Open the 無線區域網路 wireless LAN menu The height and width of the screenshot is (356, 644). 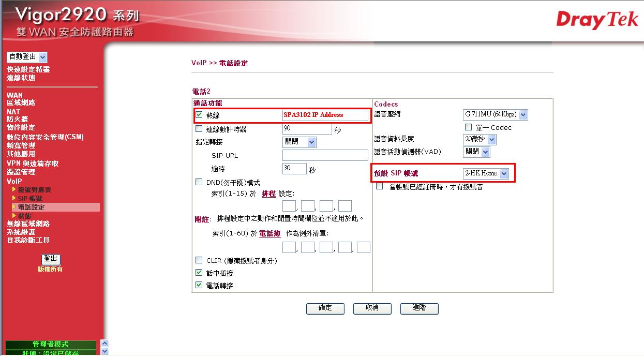pos(28,224)
